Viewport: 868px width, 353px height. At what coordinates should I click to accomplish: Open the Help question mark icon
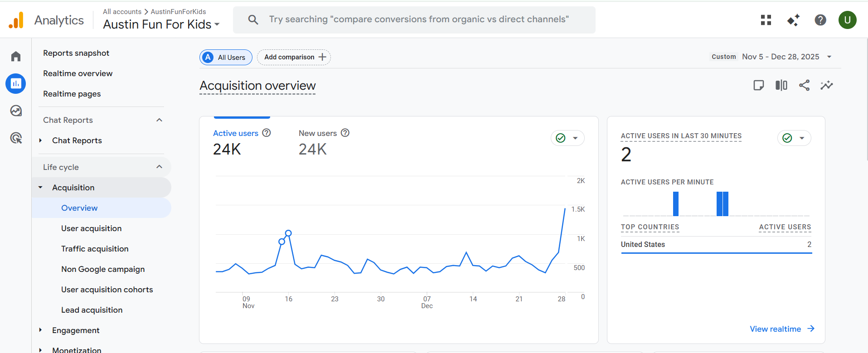[820, 20]
